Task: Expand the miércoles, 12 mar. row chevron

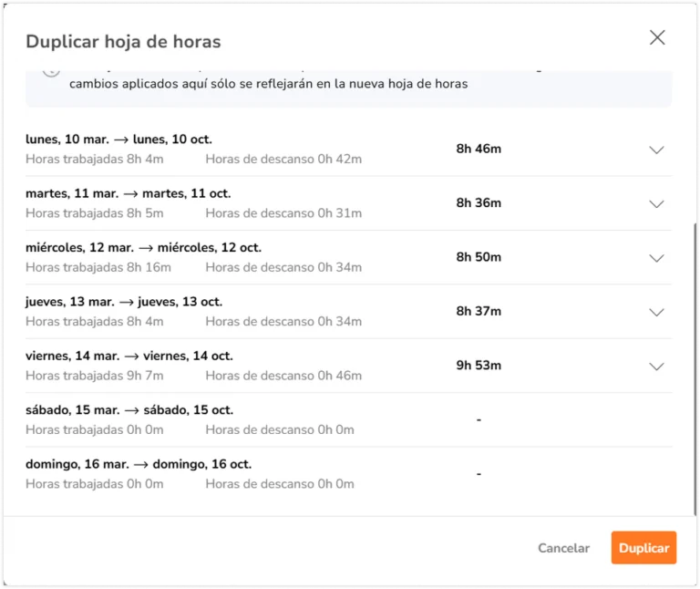Action: tap(656, 258)
